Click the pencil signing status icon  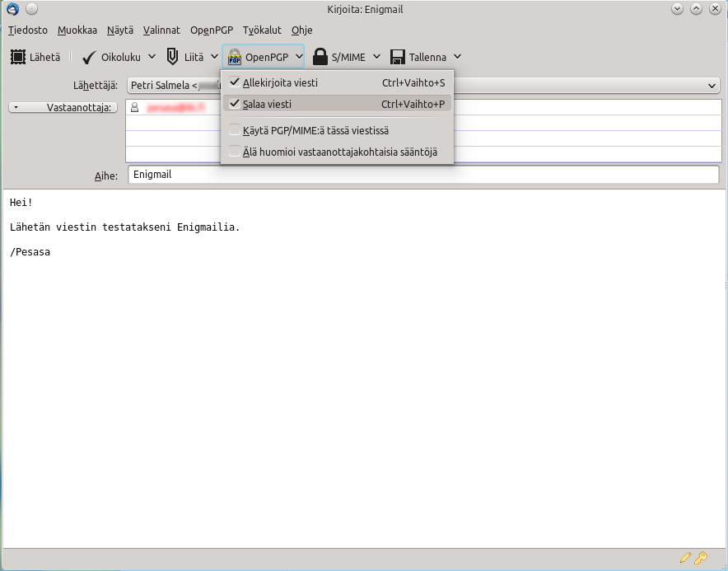pyautogui.click(x=685, y=557)
